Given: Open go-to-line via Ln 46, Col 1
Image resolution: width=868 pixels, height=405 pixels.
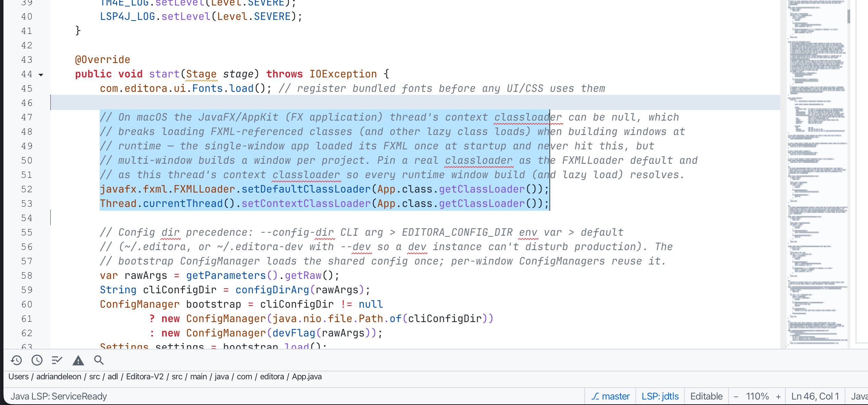Looking at the screenshot, I should tap(815, 396).
